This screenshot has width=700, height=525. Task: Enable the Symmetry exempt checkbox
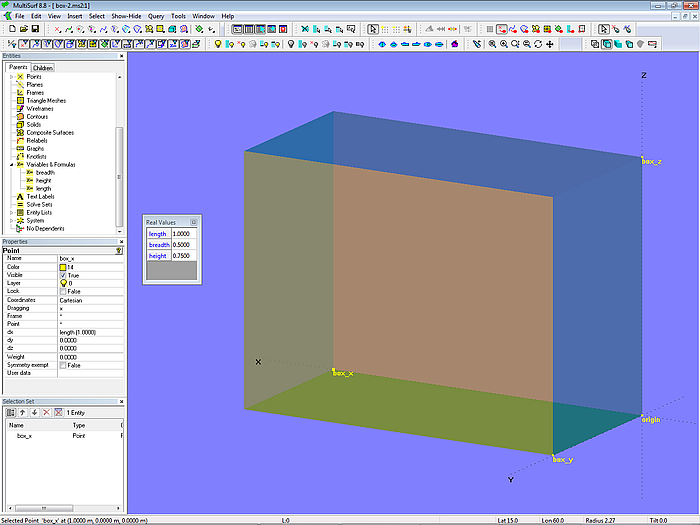[x=63, y=365]
